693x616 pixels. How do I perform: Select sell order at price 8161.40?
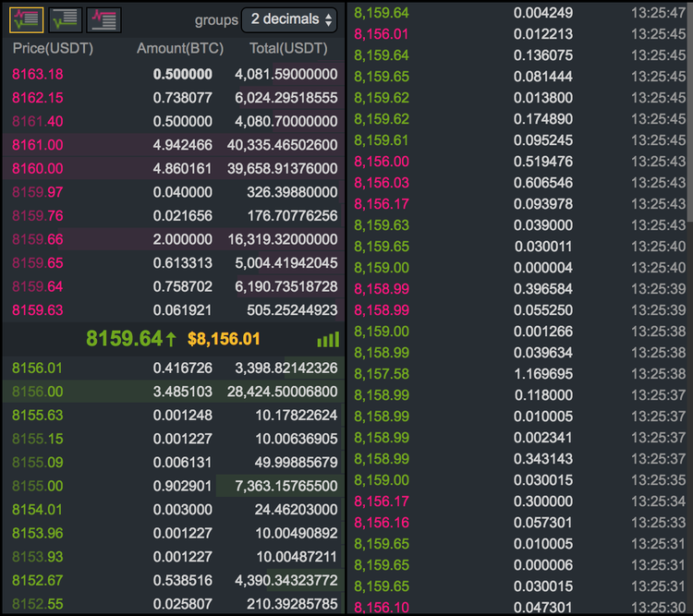(174, 121)
